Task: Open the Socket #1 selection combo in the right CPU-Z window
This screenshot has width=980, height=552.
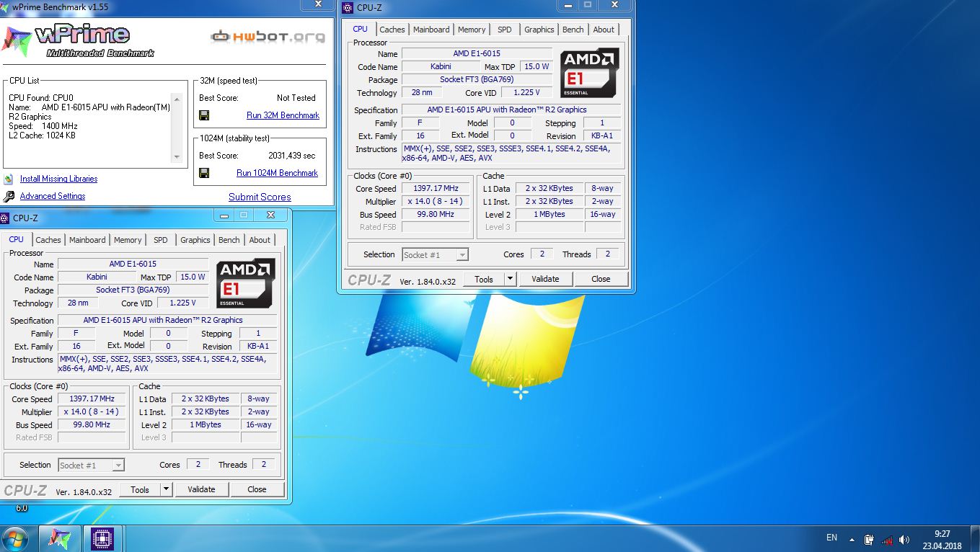Action: tap(435, 254)
